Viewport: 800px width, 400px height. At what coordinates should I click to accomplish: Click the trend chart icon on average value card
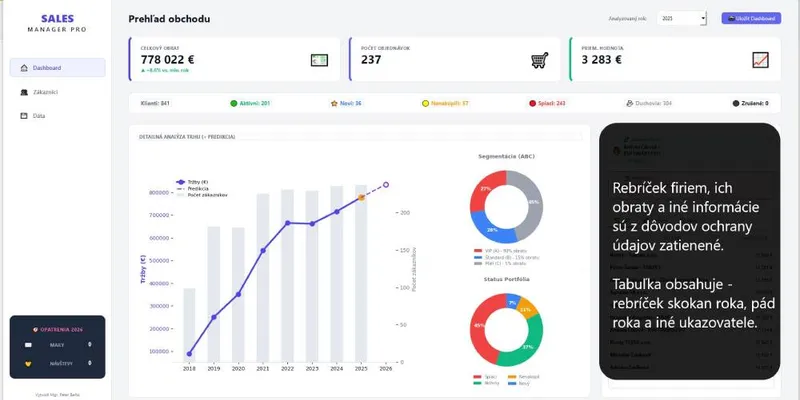760,60
